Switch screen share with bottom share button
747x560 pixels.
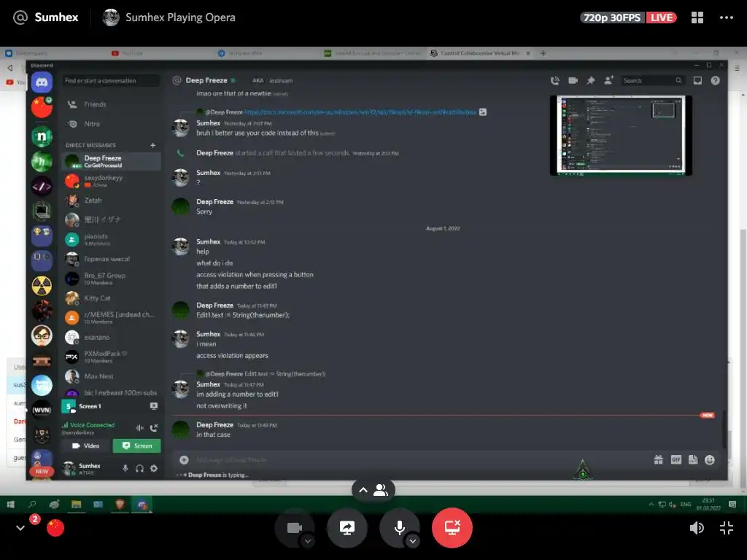click(x=347, y=528)
